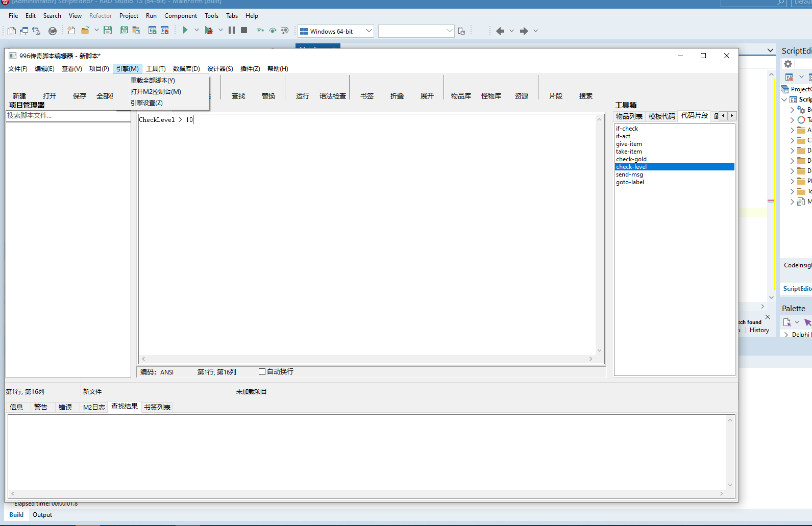Open the Windows 64-bit platform dropdown
The image size is (812, 526).
pyautogui.click(x=336, y=31)
